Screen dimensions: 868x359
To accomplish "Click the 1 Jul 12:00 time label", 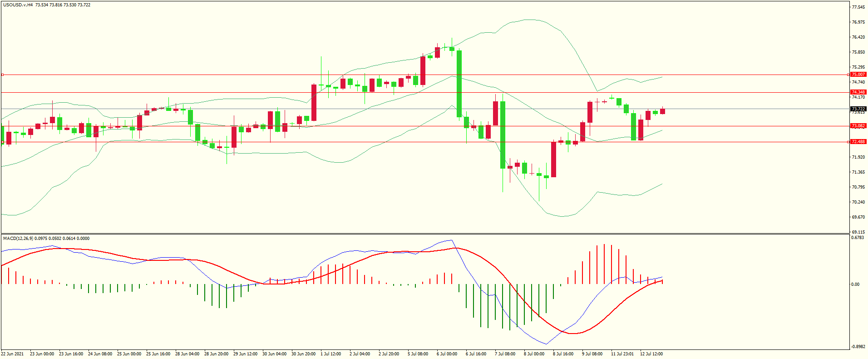I will (x=331, y=354).
